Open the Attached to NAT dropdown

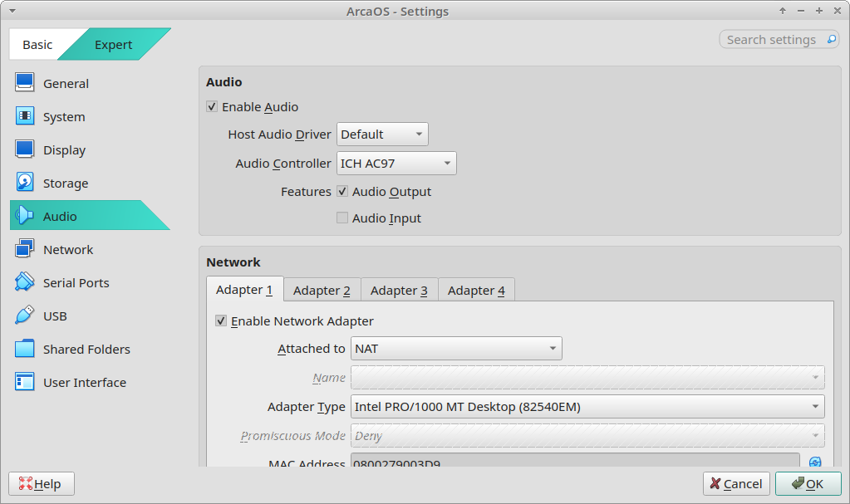point(456,349)
